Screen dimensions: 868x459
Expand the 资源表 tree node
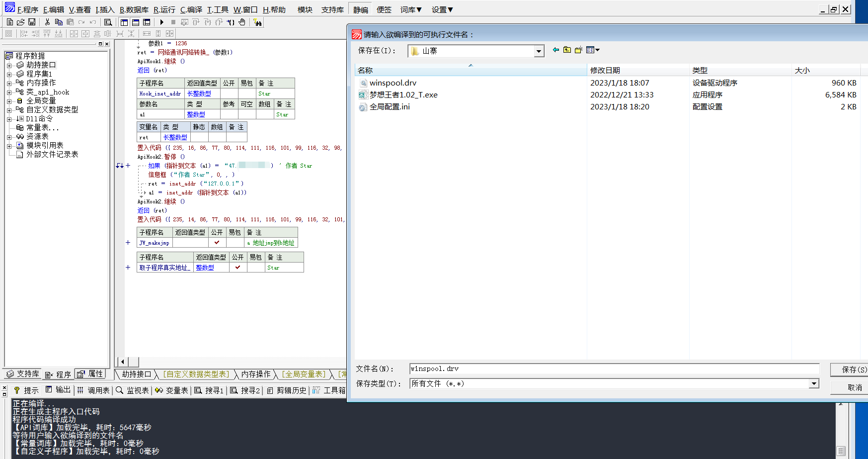(9, 137)
